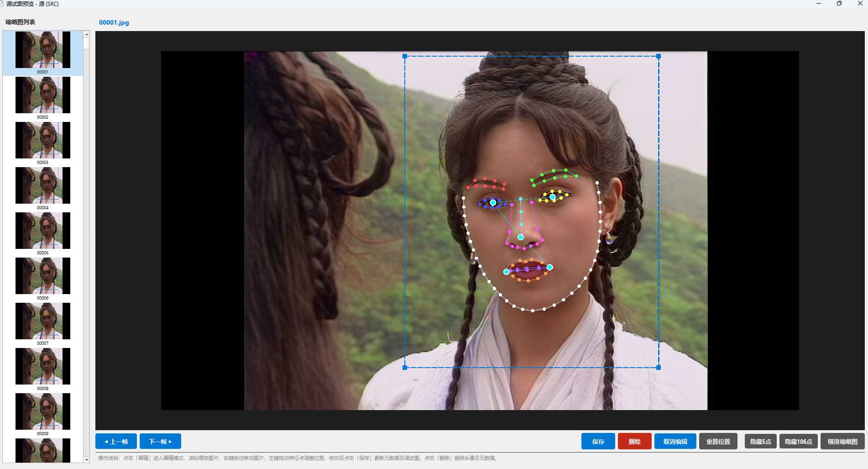Viewport: 868px width, 469px height.
Task: Click the 上一帧 previous frame button
Action: click(x=116, y=441)
